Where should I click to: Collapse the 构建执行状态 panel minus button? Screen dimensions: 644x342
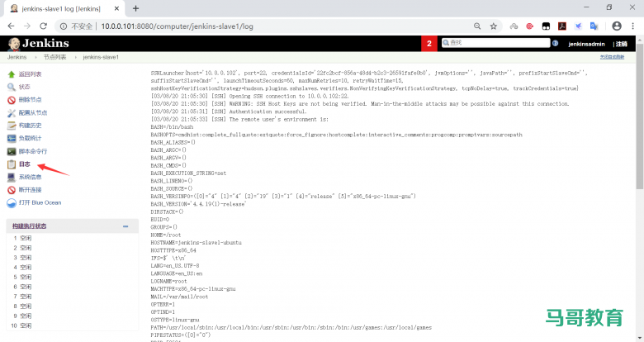(x=125, y=226)
